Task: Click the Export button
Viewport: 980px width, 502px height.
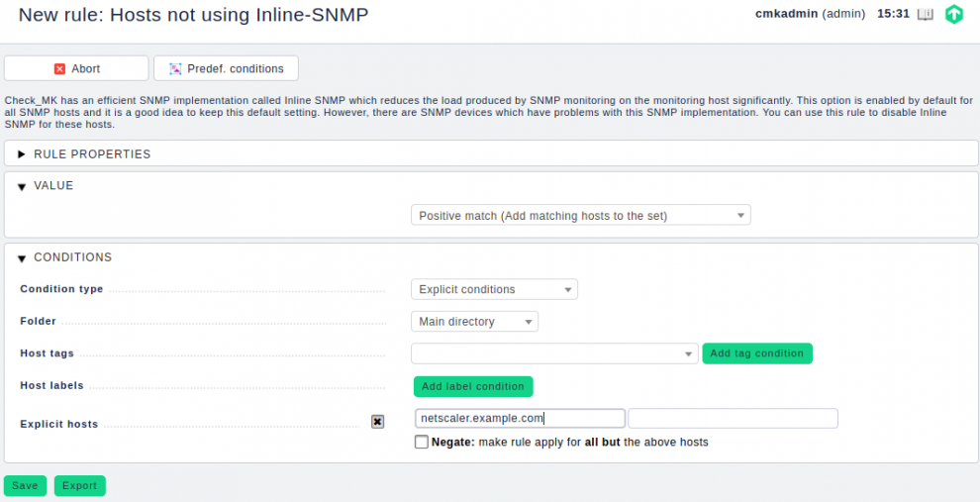Action: point(79,486)
